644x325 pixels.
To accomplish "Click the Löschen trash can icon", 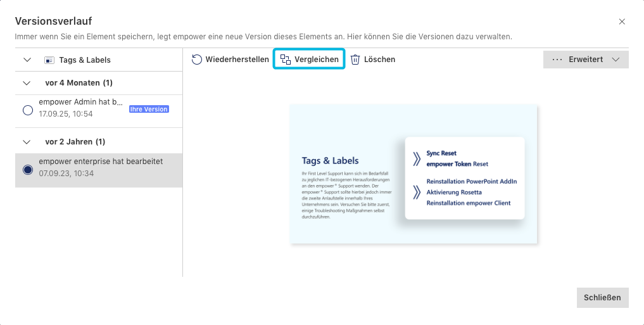I will click(x=355, y=60).
